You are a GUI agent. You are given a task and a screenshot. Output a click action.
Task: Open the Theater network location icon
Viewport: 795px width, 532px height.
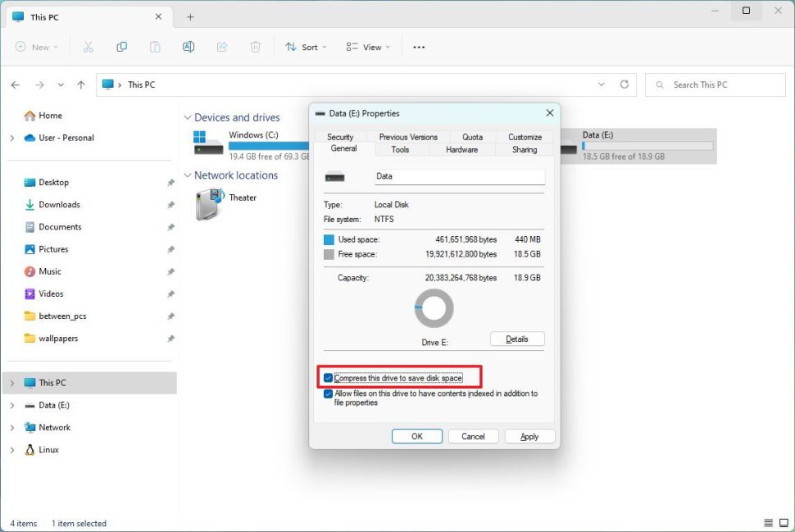(210, 204)
